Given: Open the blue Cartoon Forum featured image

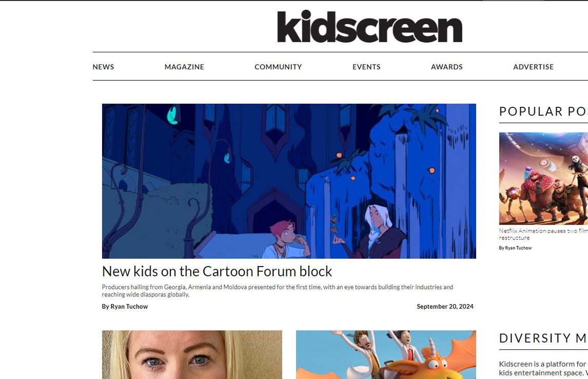Looking at the screenshot, I should pos(289,181).
